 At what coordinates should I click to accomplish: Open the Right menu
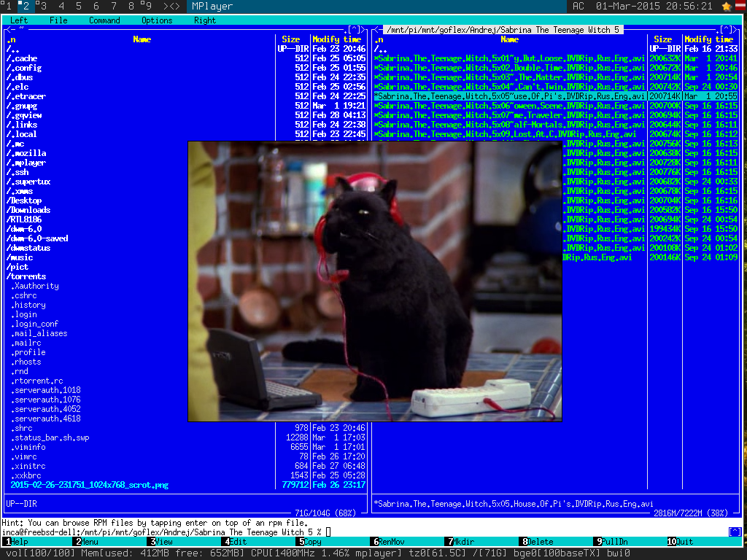205,20
